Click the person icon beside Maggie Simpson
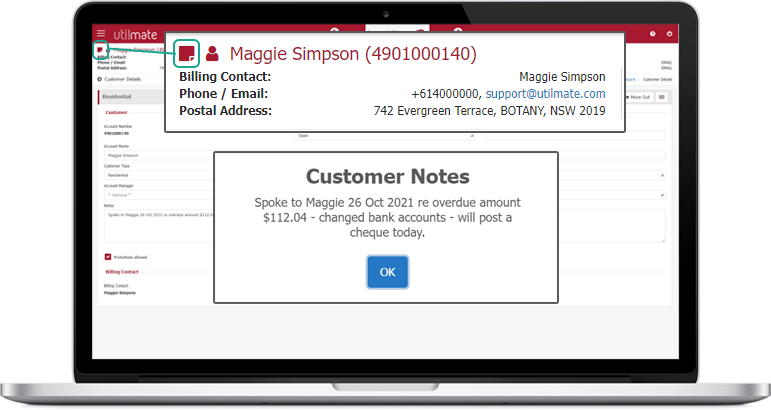771x410 pixels. pyautogui.click(x=212, y=54)
